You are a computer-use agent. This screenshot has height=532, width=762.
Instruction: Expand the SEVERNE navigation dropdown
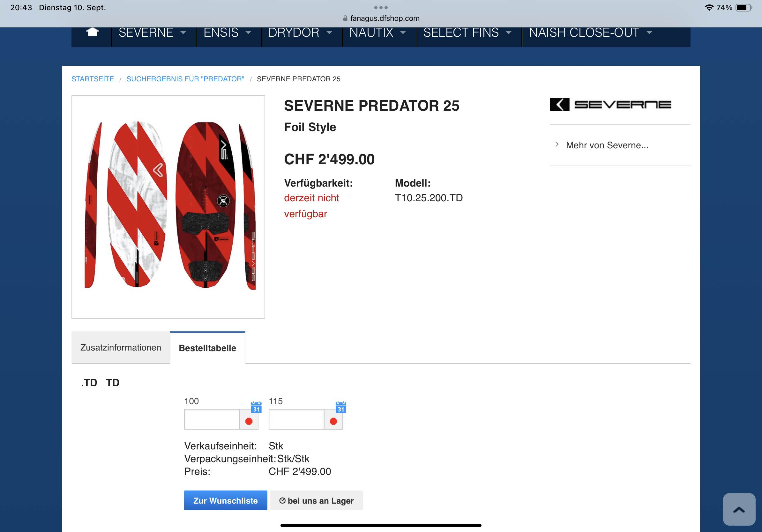coord(153,33)
